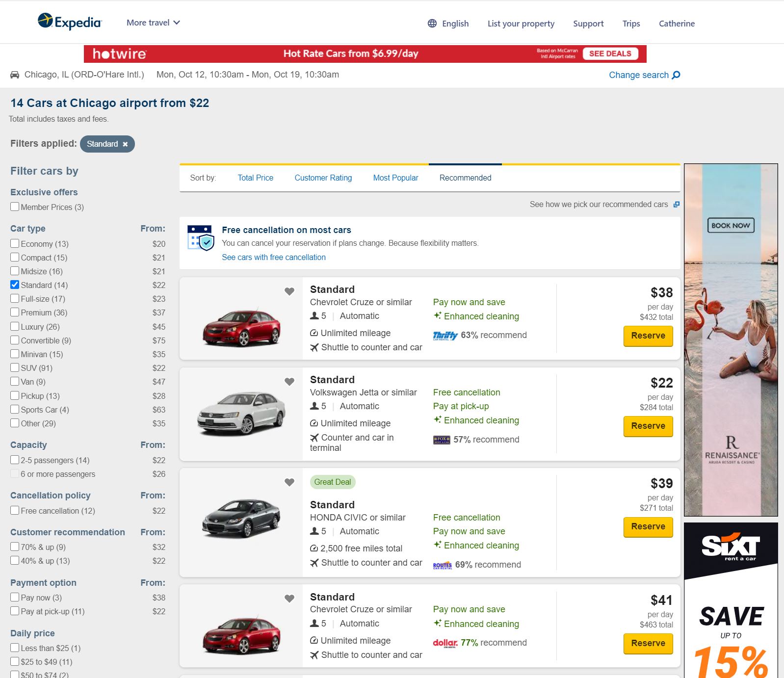Open the Support menu item
This screenshot has height=678, width=784.
(x=588, y=24)
